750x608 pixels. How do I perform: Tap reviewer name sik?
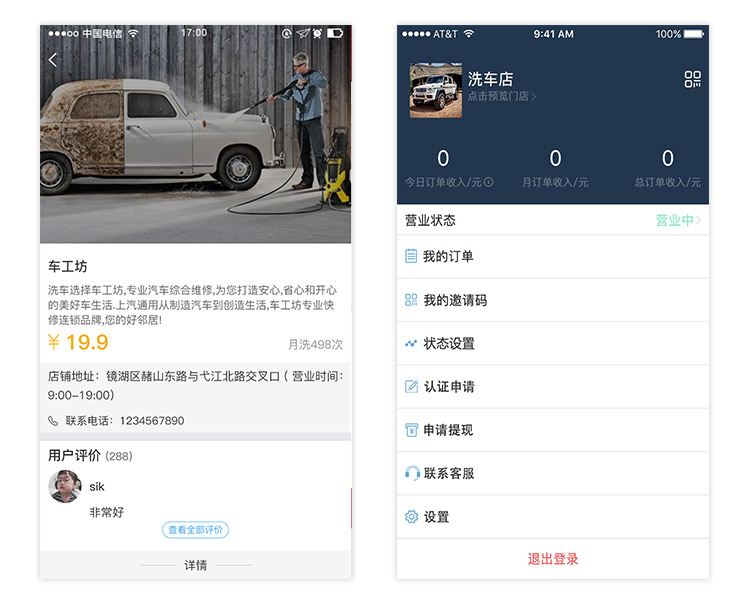click(x=97, y=486)
